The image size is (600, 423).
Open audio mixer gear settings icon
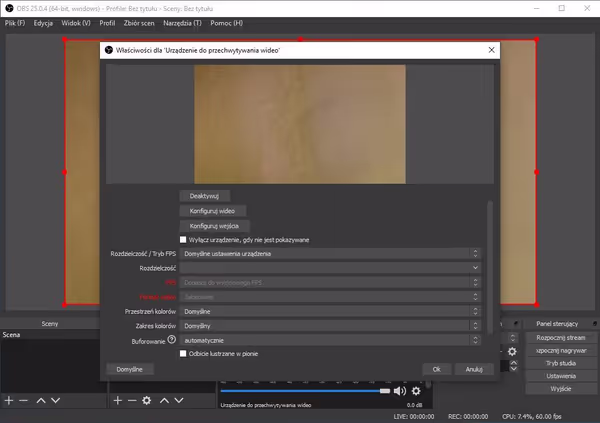click(x=416, y=391)
